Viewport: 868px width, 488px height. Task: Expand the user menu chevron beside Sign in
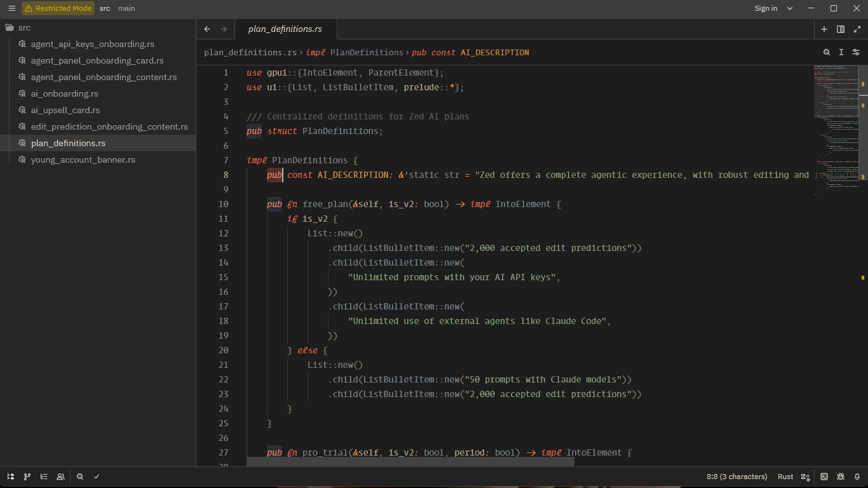point(790,8)
